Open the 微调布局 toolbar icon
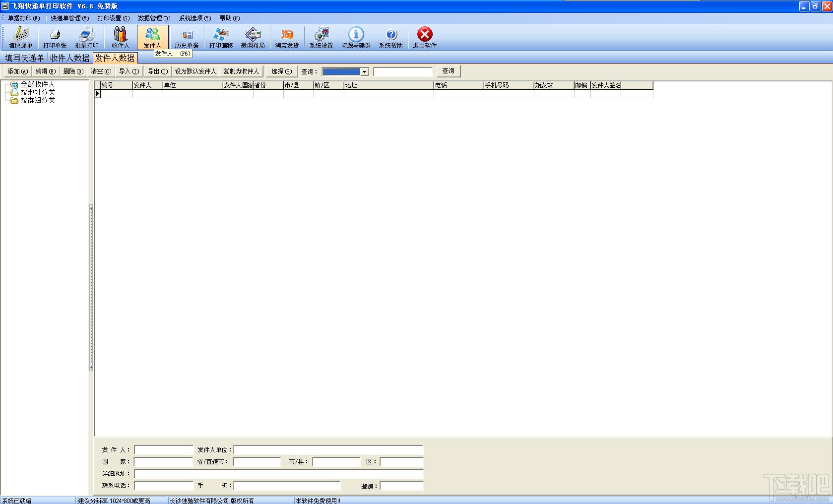The image size is (833, 504). click(x=253, y=38)
